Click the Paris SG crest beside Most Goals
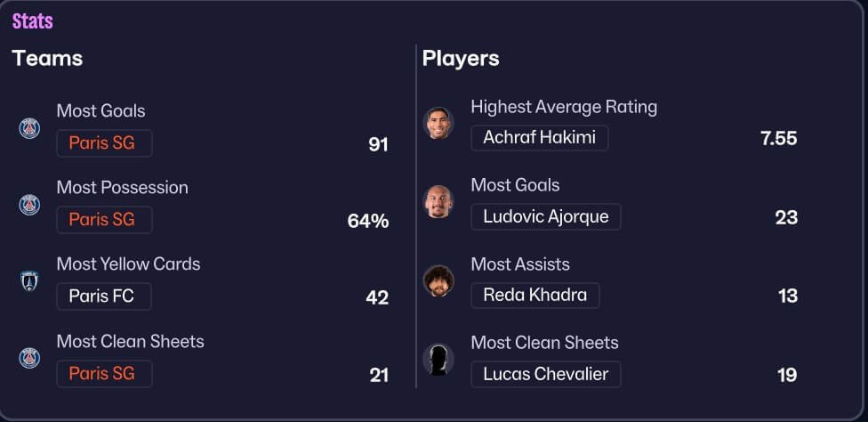868x422 pixels. click(x=29, y=128)
